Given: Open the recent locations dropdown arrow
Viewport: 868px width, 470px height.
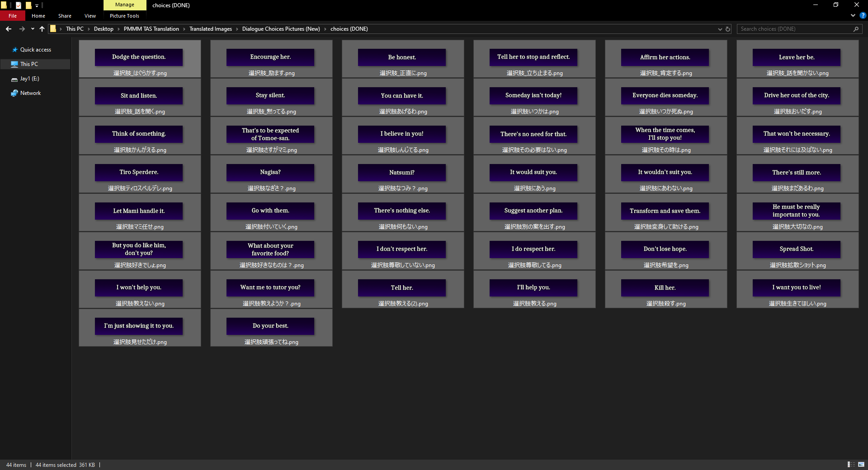Looking at the screenshot, I should tap(33, 29).
